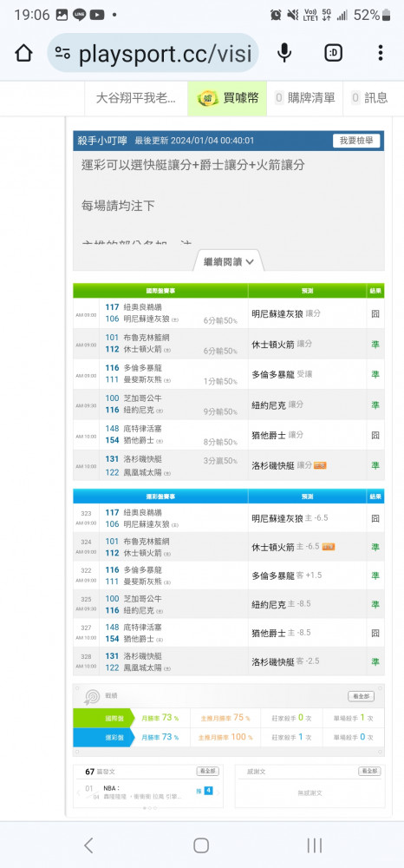Click the orange badge beside 洛杉磯快艇 讓分

point(320,465)
